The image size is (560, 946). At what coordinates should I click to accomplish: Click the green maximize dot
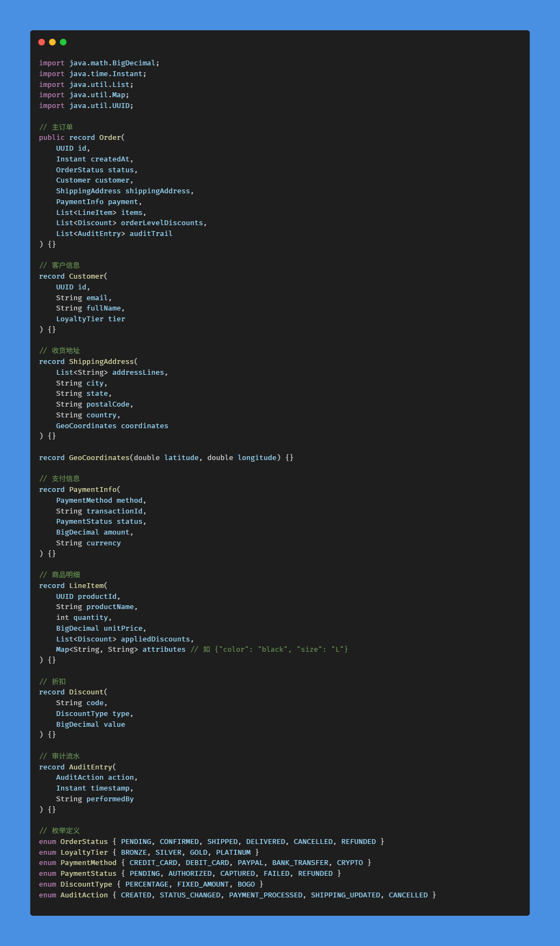63,42
